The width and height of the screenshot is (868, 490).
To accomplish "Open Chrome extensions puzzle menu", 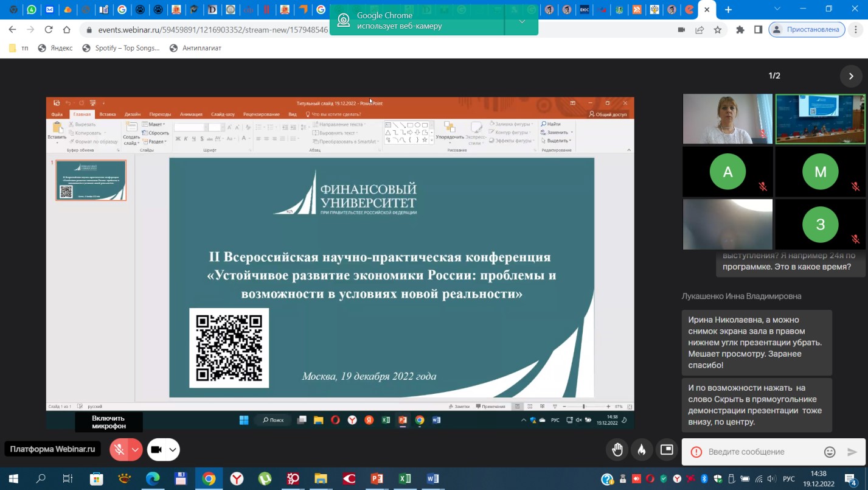I will click(740, 29).
